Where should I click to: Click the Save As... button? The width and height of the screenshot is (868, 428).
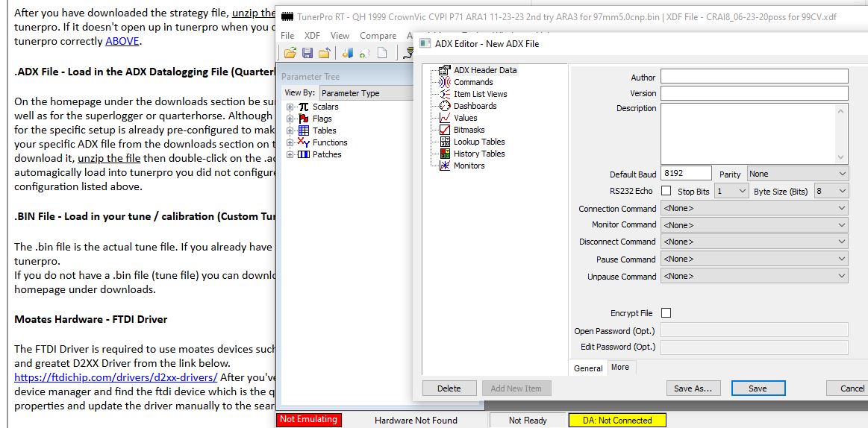(693, 388)
